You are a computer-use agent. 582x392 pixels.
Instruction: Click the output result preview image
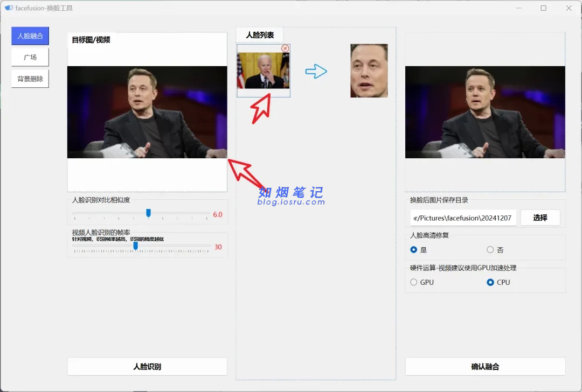485,112
